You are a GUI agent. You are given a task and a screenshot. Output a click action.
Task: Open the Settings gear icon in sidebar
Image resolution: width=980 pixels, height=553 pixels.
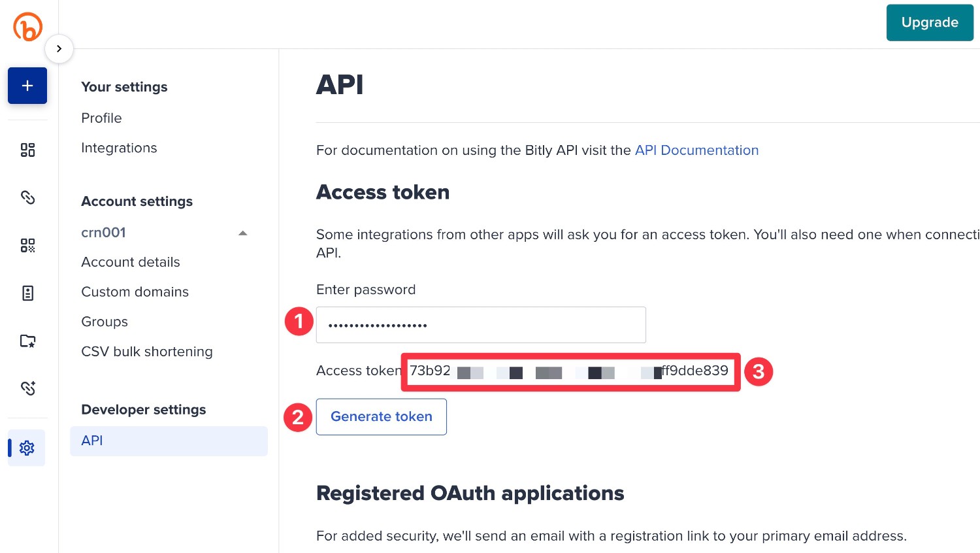point(27,448)
